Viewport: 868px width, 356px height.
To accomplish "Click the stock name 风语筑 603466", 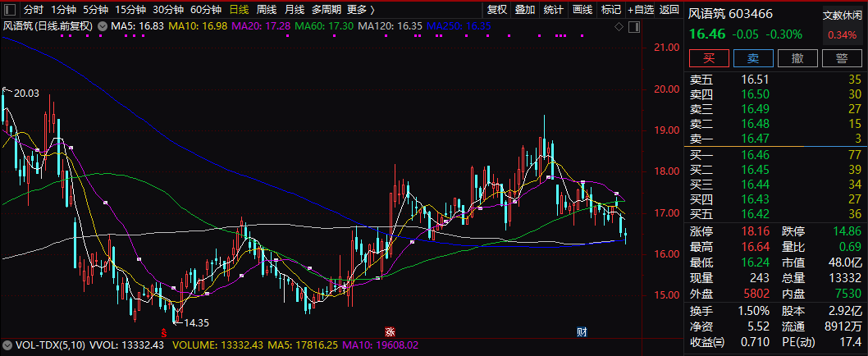I will pos(730,15).
